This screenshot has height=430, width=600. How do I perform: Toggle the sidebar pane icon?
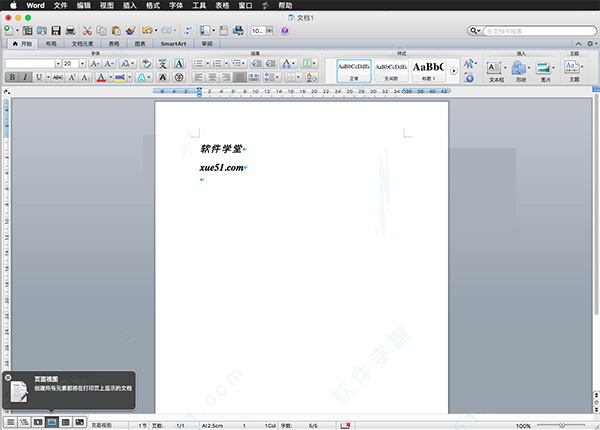click(205, 31)
